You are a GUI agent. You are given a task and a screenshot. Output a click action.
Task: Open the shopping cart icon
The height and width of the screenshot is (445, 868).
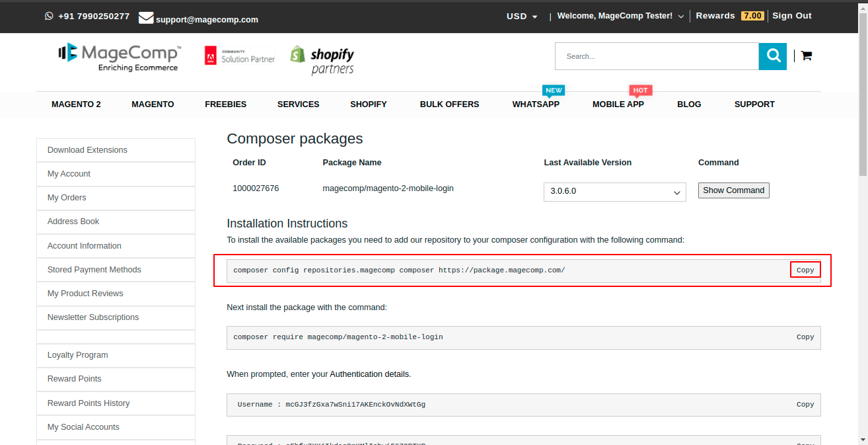[806, 56]
